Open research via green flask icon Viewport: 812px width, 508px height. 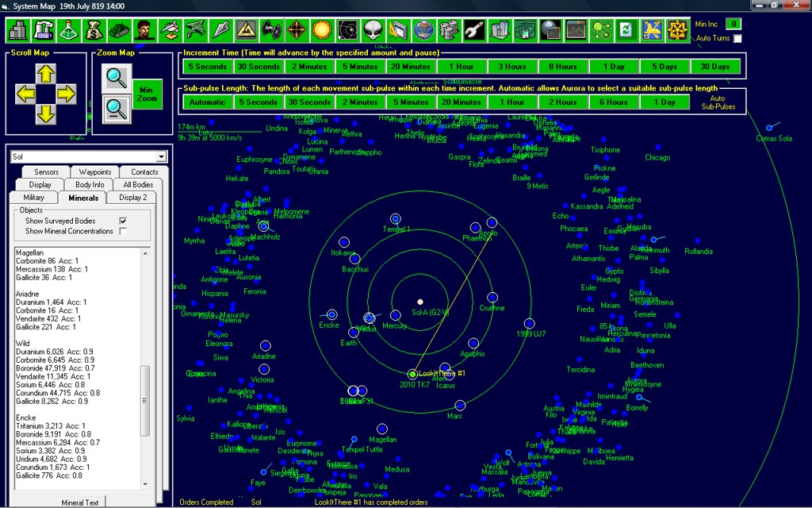68,30
